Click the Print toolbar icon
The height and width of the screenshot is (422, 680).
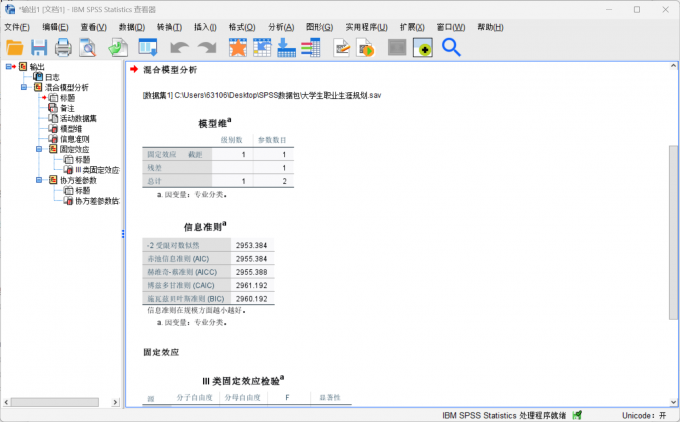click(x=63, y=47)
